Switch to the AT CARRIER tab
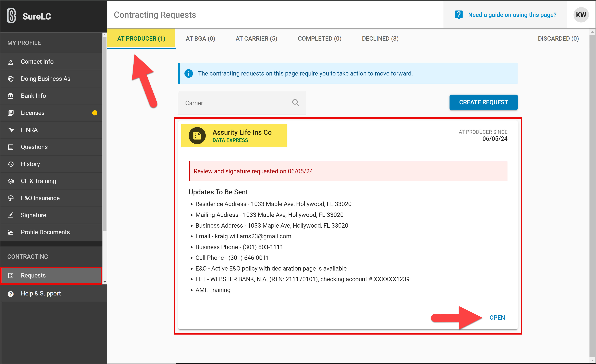Viewport: 596px width, 364px height. point(256,38)
